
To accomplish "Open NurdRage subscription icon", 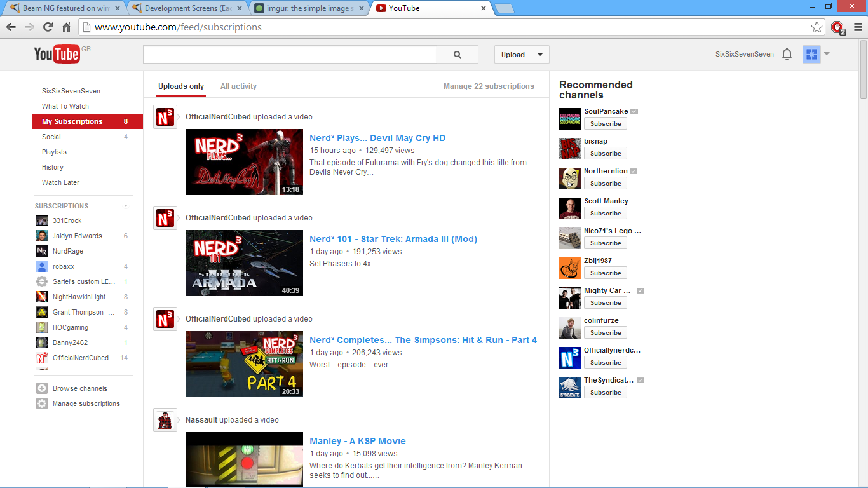I will pyautogui.click(x=42, y=251).
